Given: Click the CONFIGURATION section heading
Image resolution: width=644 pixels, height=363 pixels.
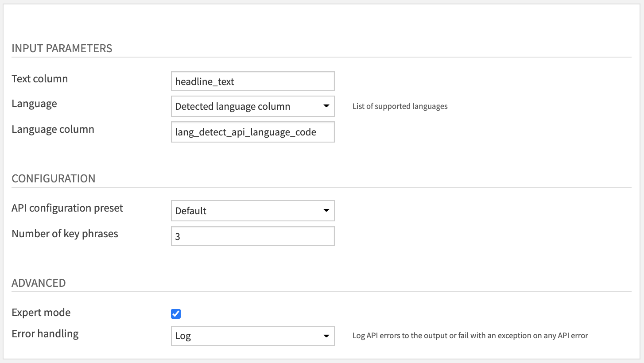Looking at the screenshot, I should point(54,178).
